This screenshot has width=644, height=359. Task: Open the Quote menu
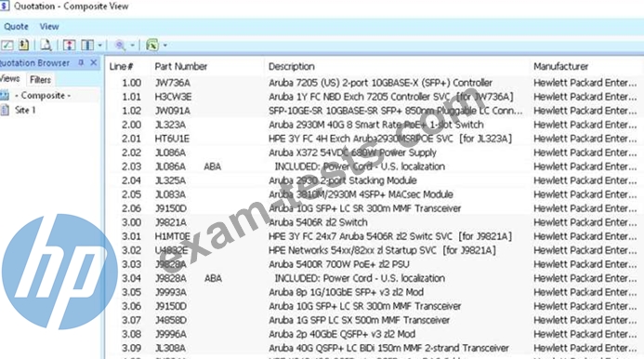pos(16,27)
